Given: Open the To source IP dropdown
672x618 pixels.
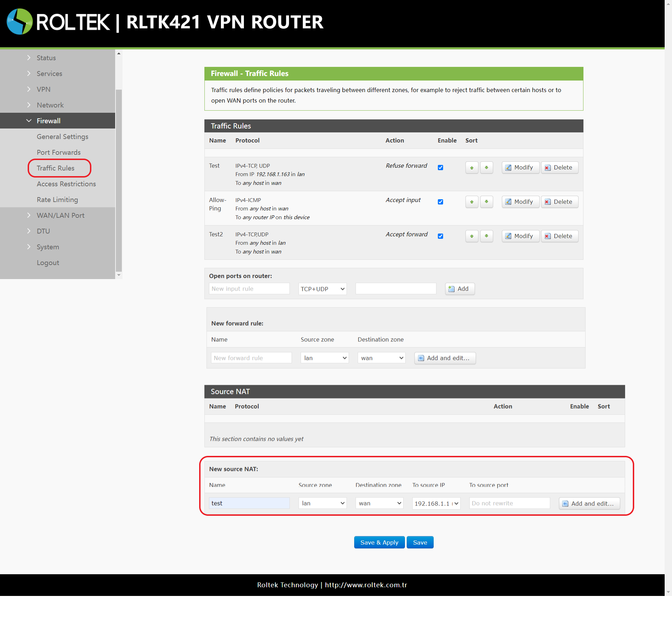Looking at the screenshot, I should [436, 504].
